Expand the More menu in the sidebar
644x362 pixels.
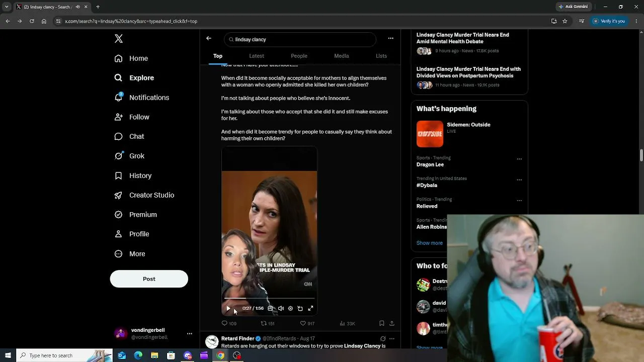coord(129,254)
